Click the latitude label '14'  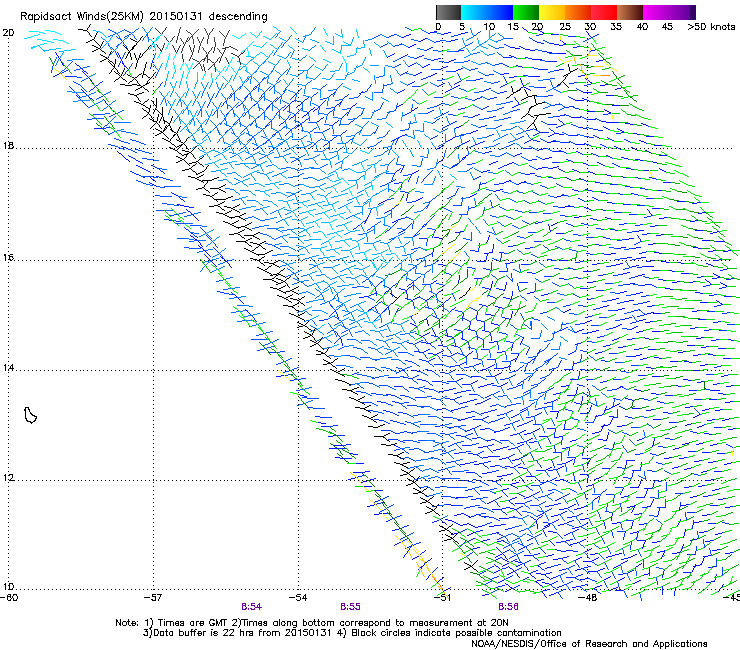coord(8,368)
